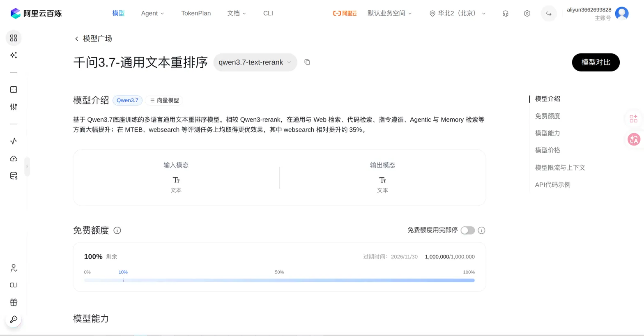This screenshot has width=644, height=336.
Task: Click the 文本 input modality icon
Action: [176, 180]
